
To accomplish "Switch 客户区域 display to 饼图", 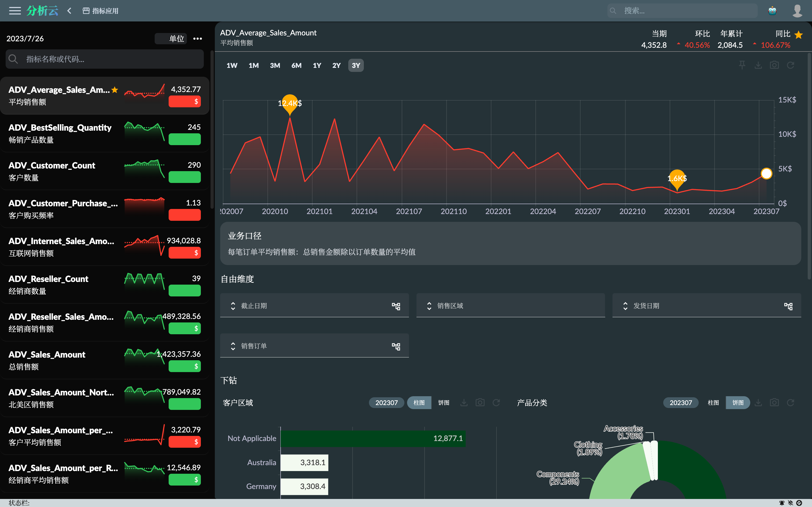I will pyautogui.click(x=444, y=403).
